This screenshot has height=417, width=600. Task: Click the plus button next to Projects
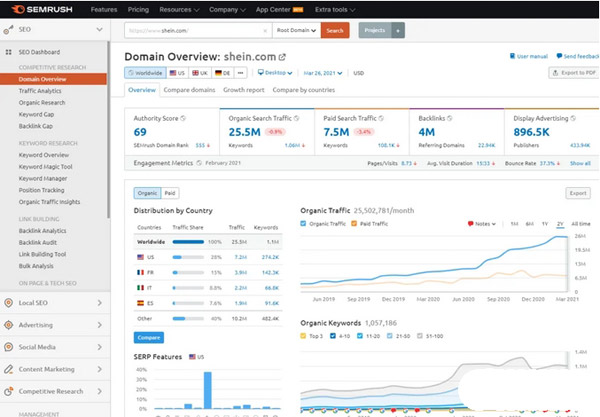399,31
